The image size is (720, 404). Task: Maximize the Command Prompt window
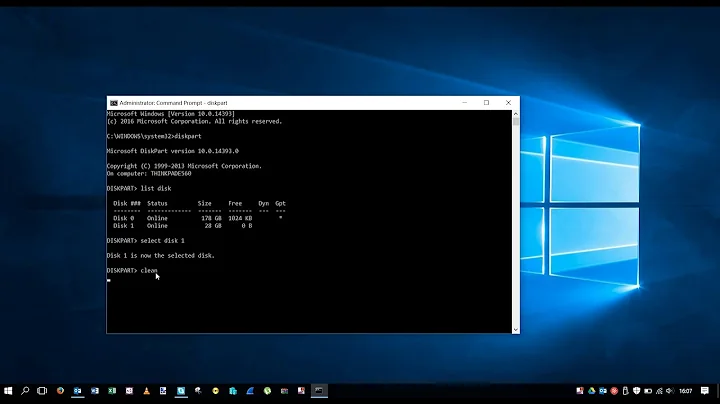(486, 103)
